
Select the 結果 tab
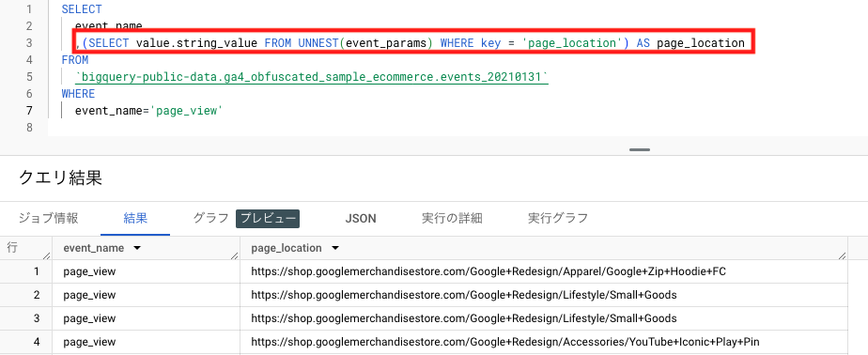click(135, 218)
